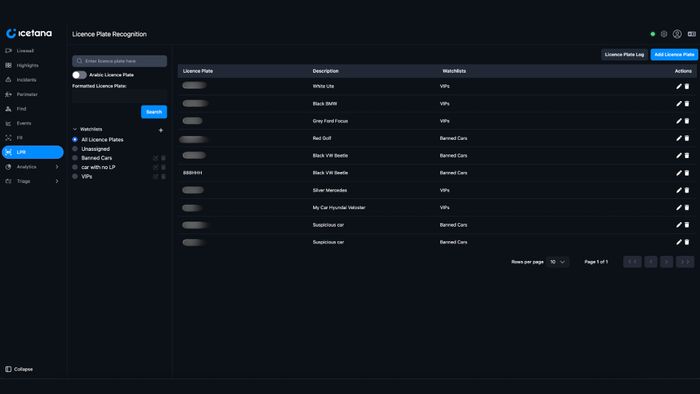The image size is (700, 394).
Task: Delete the VIPs watchlist
Action: tap(163, 177)
